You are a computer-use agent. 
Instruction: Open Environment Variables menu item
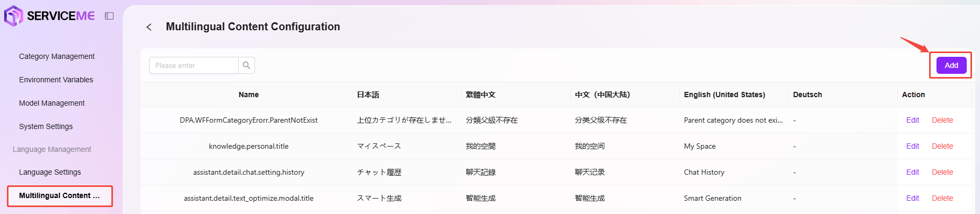[56, 80]
